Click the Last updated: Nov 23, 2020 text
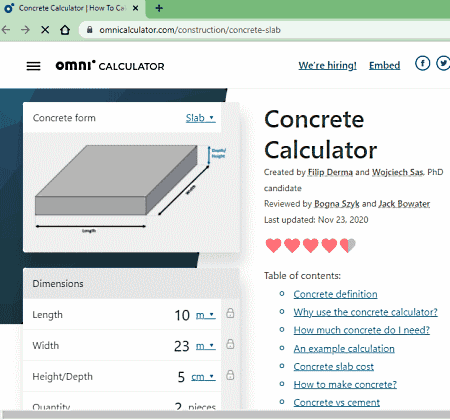This screenshot has width=450, height=420. (316, 220)
